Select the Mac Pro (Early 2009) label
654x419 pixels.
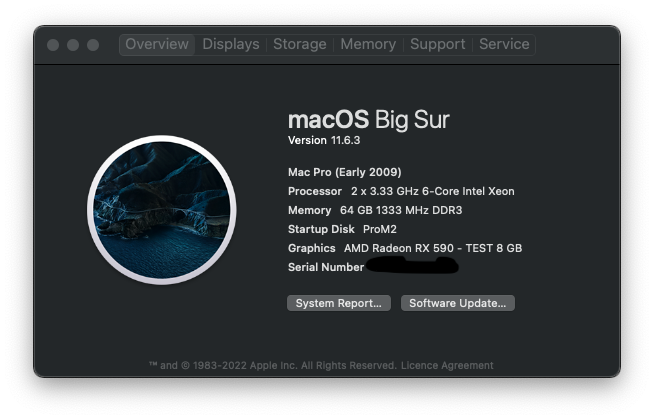click(x=344, y=172)
